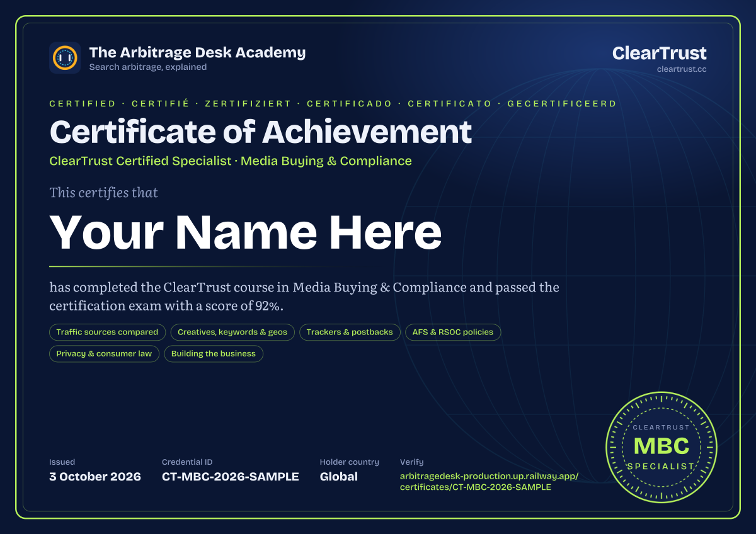Click the 'GECERTIFICEERD' word in the multilingual line
756x534 pixels.
[x=562, y=104]
